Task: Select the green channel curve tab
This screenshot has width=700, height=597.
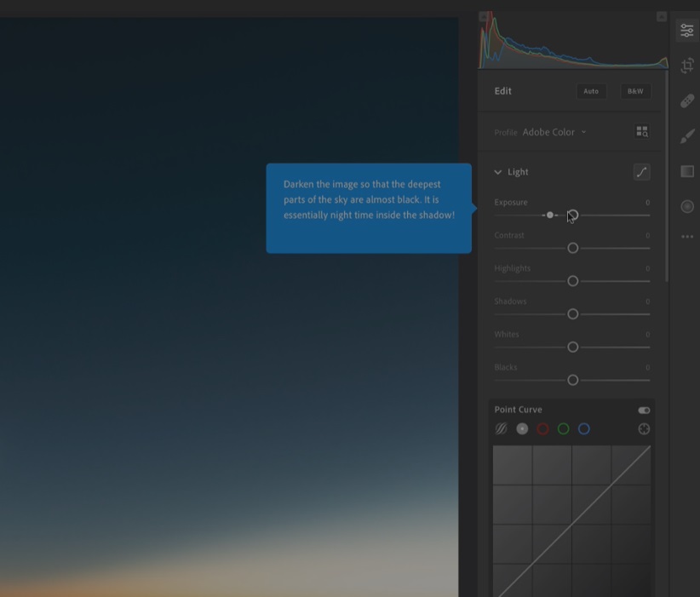Action: pyautogui.click(x=563, y=428)
